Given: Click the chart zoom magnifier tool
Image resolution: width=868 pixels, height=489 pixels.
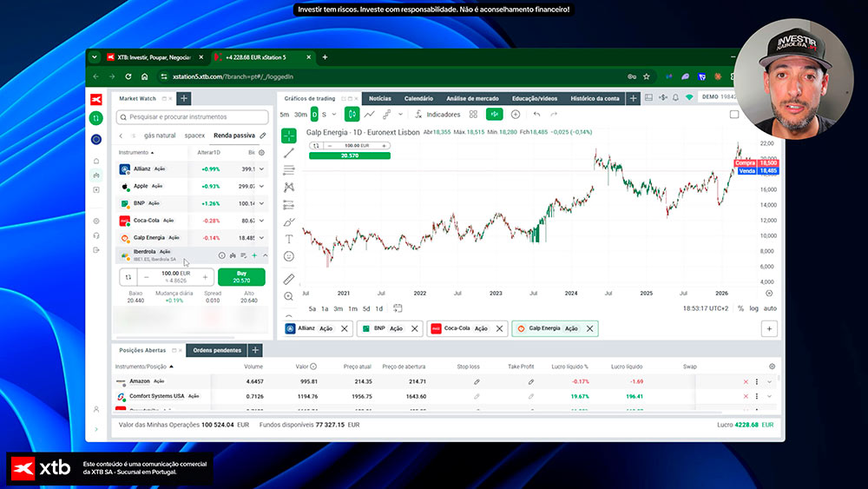Looking at the screenshot, I should coord(289,297).
